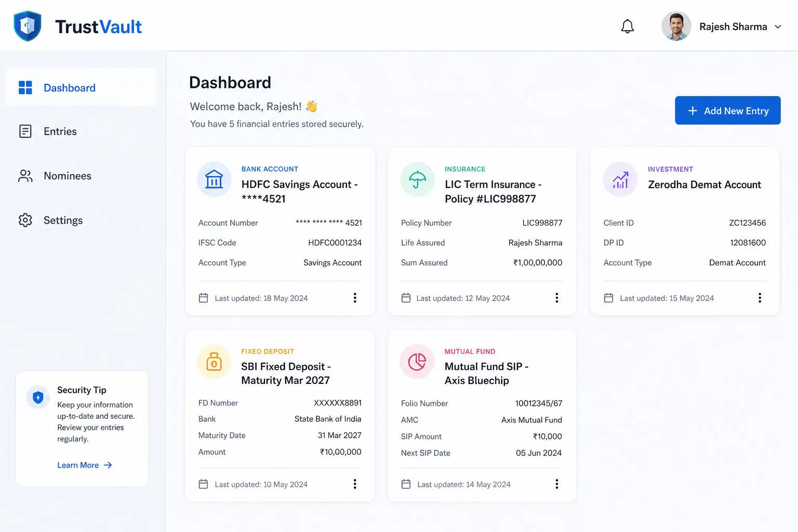The height and width of the screenshot is (532, 798).
Task: Click next SIP date 05 Jun 2024
Action: 539,453
